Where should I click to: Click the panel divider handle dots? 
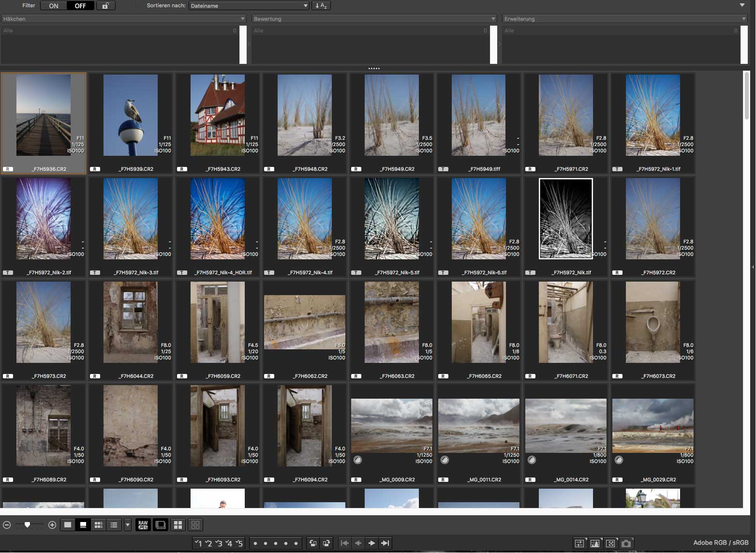(x=374, y=68)
